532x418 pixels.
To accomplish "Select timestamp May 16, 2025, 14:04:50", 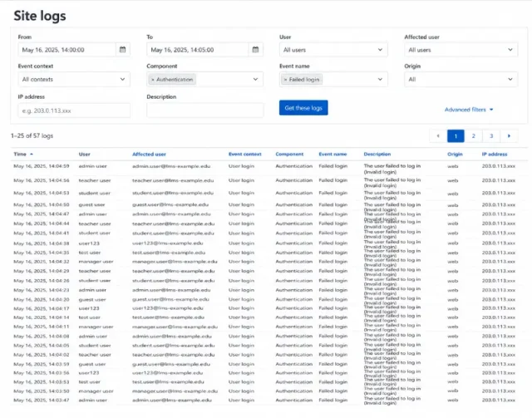I will 41,204.
